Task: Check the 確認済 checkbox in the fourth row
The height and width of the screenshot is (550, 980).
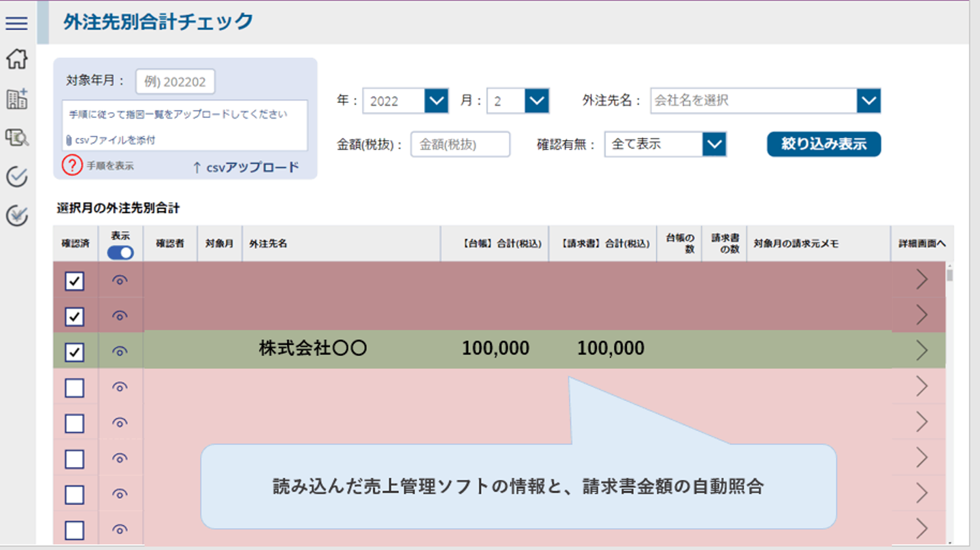Action: click(74, 388)
